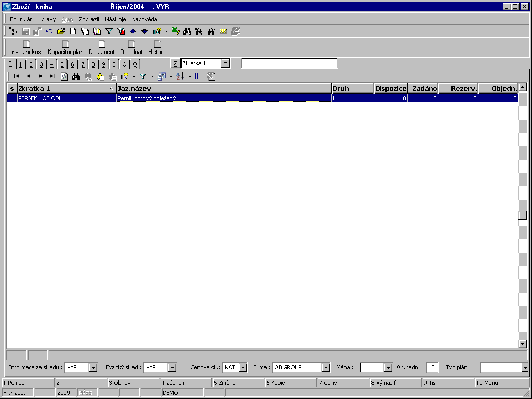The width and height of the screenshot is (532, 399).
Task: Click the bracketed list icon in grid toolbar
Action: 199,76
